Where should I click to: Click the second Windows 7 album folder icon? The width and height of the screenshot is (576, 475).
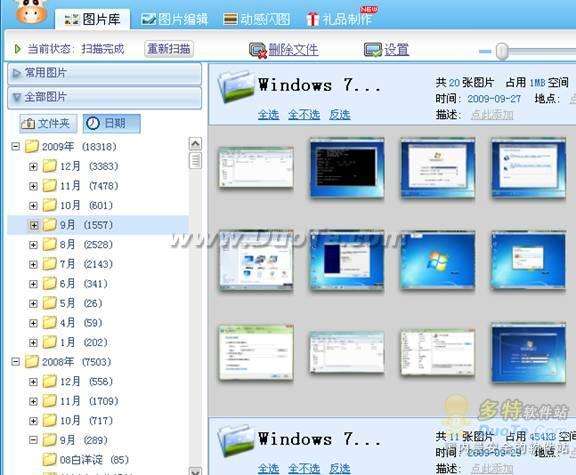[x=235, y=440]
